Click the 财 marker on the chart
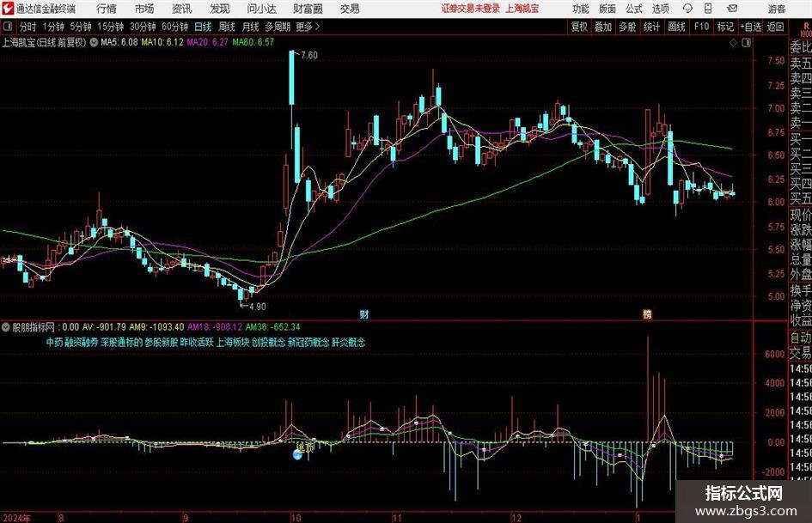 [364, 313]
